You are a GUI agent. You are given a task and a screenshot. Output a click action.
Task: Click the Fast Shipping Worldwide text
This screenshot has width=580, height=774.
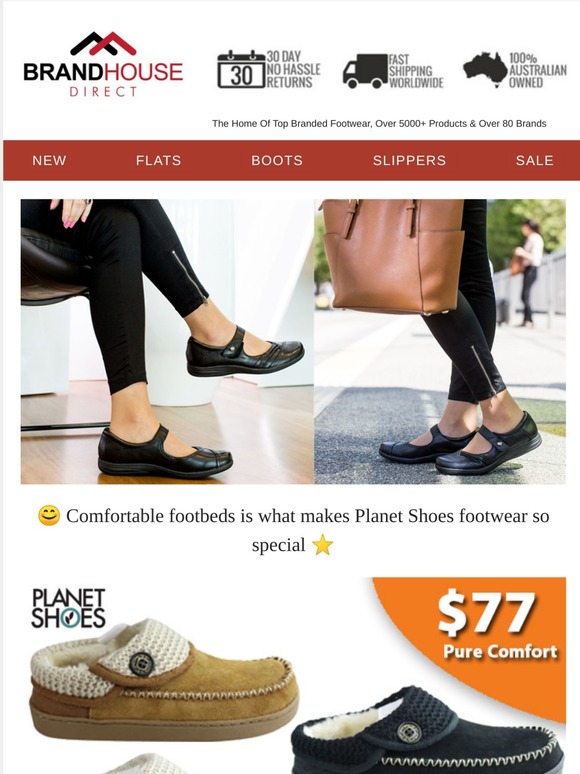point(416,71)
